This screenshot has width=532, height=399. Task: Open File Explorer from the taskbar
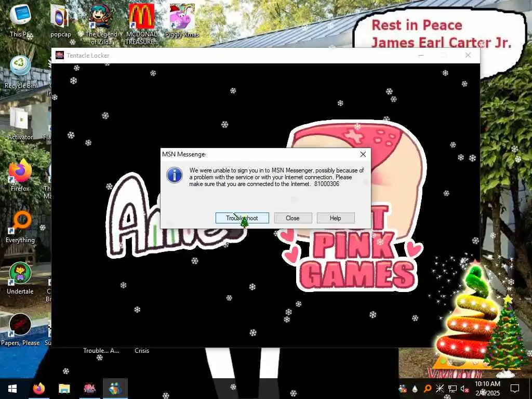(64, 389)
